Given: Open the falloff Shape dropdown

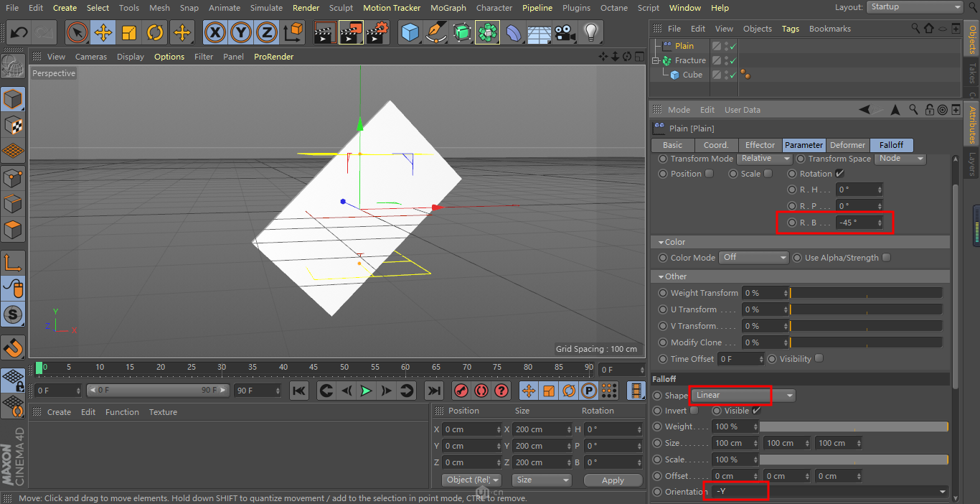Looking at the screenshot, I should point(743,396).
